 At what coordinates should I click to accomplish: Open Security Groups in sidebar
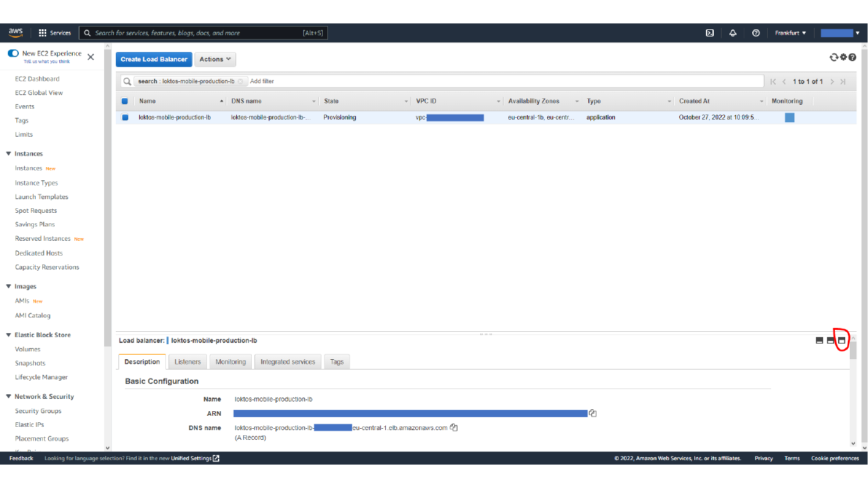[x=38, y=411]
